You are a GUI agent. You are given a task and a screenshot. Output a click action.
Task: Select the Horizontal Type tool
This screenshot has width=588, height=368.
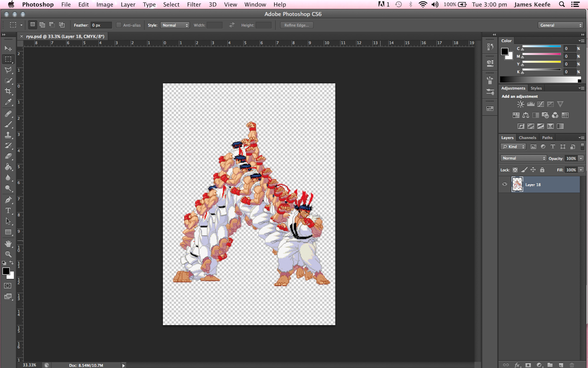point(8,210)
